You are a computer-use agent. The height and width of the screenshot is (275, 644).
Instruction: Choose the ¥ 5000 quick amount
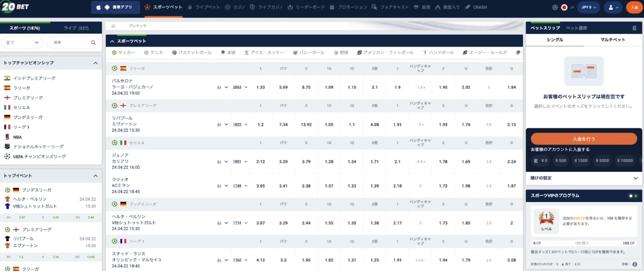pyautogui.click(x=602, y=160)
